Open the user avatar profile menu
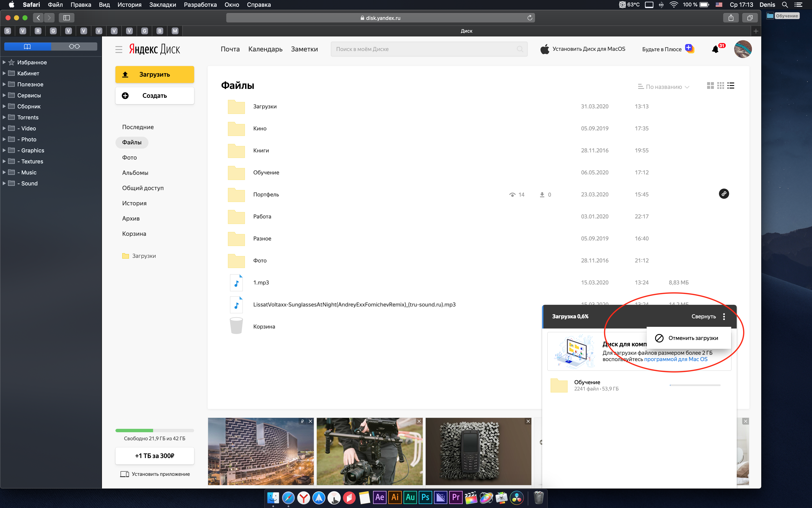The width and height of the screenshot is (812, 508). [743, 49]
